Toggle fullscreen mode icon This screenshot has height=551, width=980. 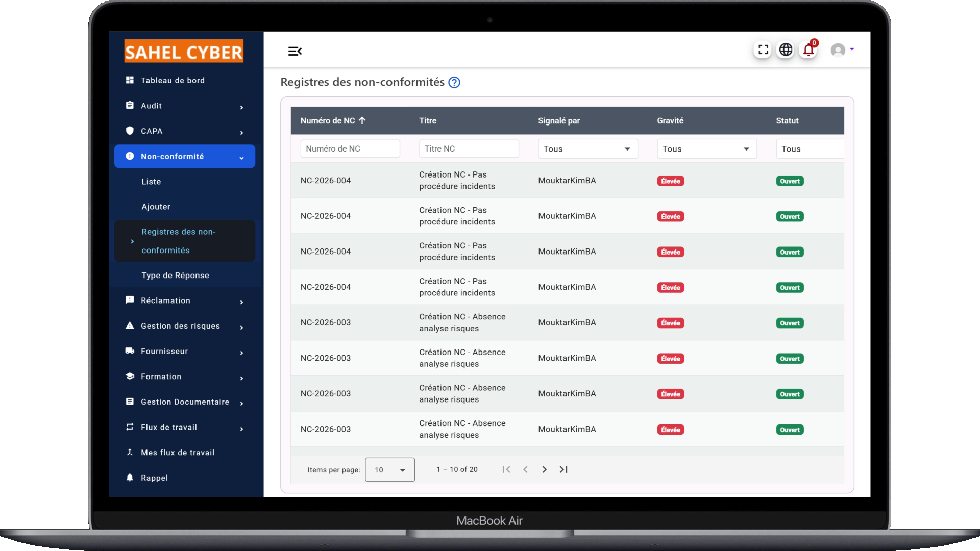point(763,49)
